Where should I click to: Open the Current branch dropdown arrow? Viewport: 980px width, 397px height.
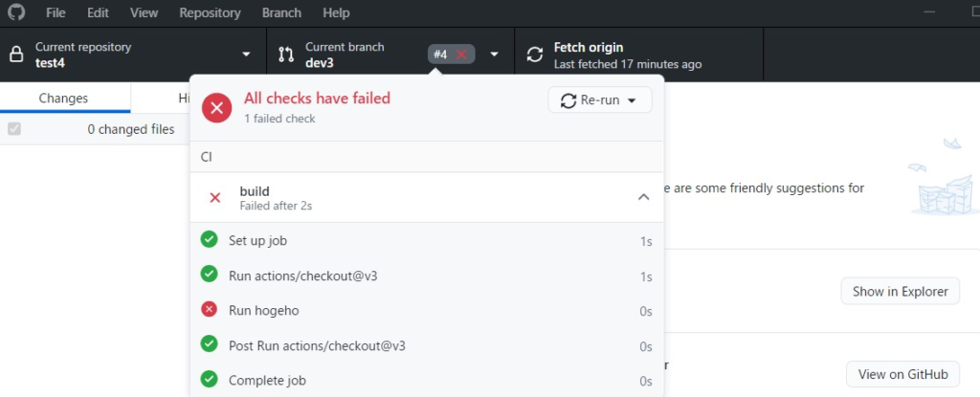coord(495,55)
